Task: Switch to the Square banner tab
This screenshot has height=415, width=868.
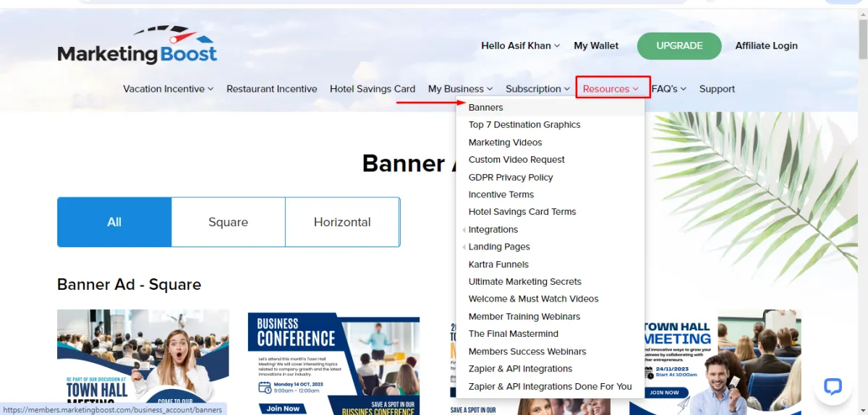Action: [x=229, y=222]
